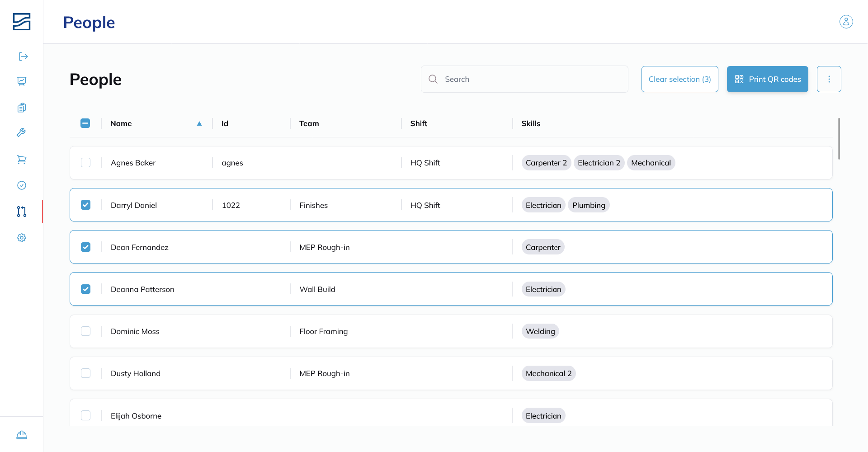Viewport: 868px width, 452px height.
Task: Click the Carpenter 2 skill tag
Action: click(x=546, y=163)
